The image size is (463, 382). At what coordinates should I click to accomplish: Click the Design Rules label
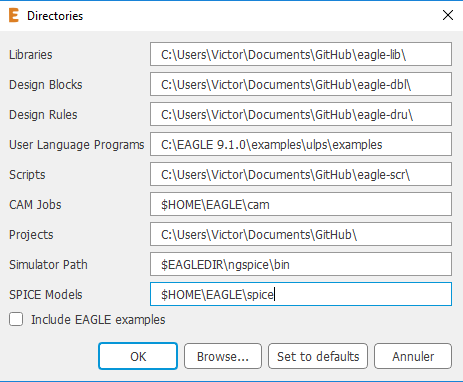point(43,115)
